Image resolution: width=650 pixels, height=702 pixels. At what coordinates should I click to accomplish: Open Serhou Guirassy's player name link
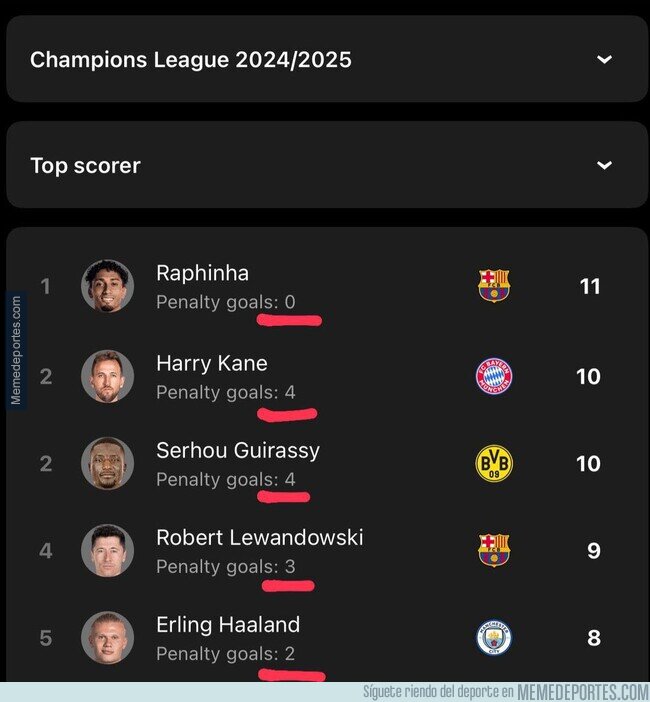pos(238,450)
